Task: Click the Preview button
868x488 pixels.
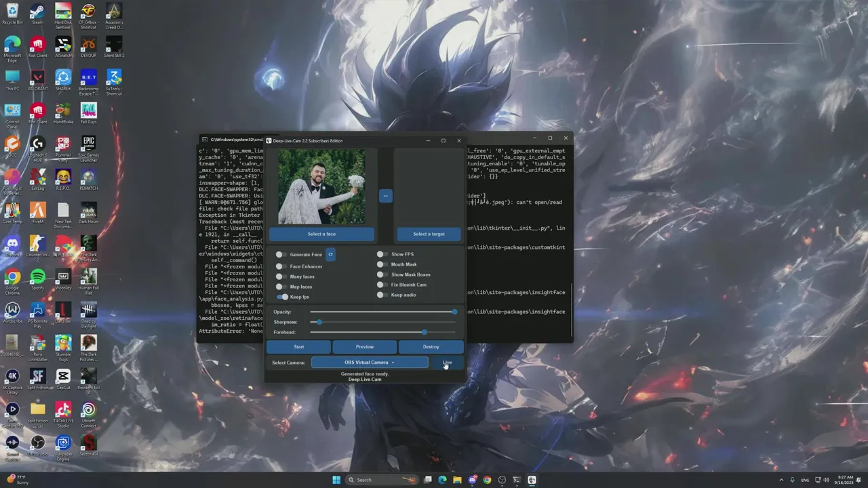Action: pos(365,346)
